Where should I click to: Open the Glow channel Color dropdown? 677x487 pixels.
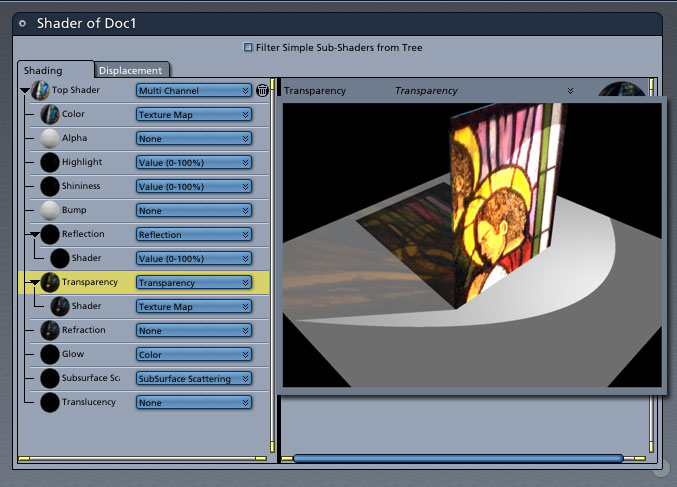[194, 354]
